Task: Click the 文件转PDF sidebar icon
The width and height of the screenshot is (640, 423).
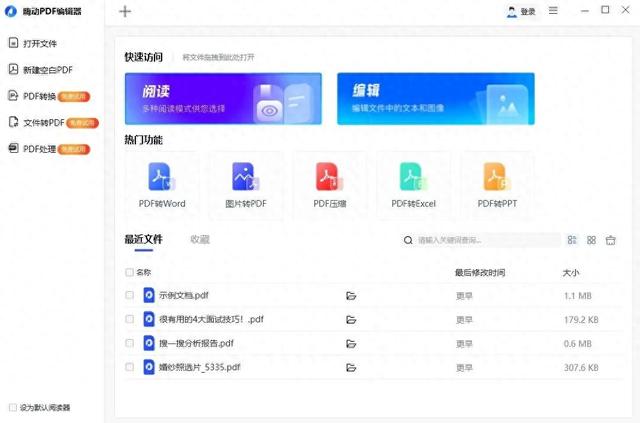Action: point(13,122)
